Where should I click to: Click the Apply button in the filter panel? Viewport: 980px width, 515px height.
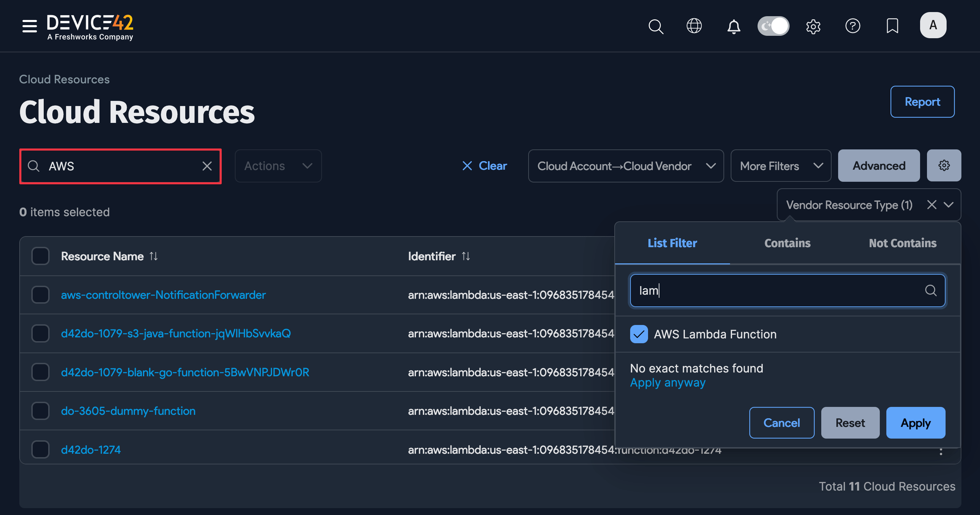(915, 423)
